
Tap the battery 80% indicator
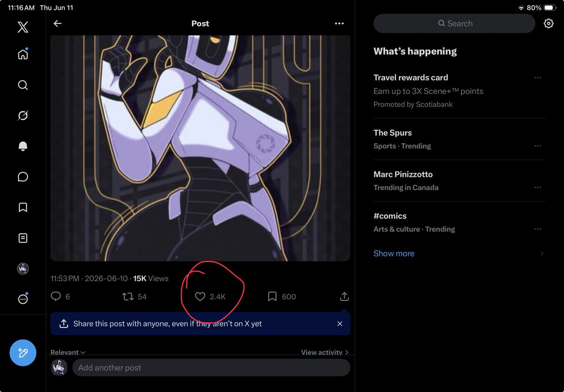[542, 8]
